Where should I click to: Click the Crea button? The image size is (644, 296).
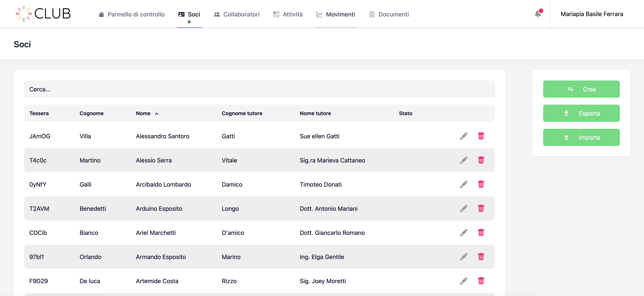coord(581,89)
